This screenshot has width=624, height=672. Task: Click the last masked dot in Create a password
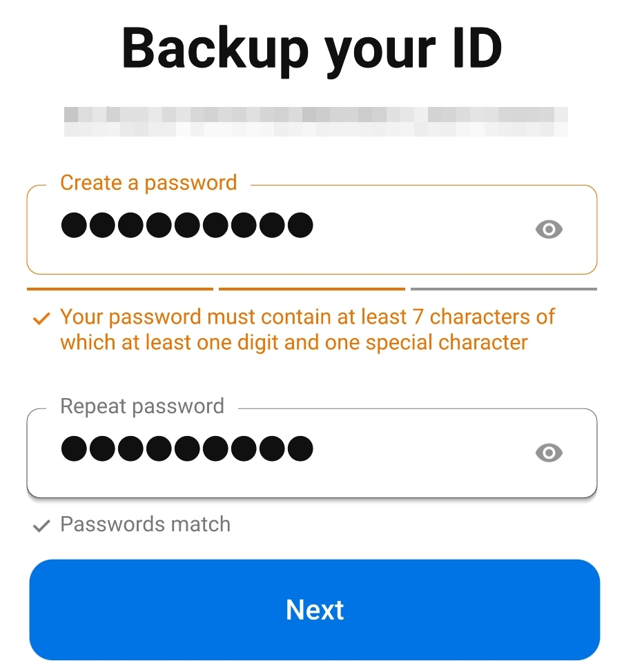[300, 226]
